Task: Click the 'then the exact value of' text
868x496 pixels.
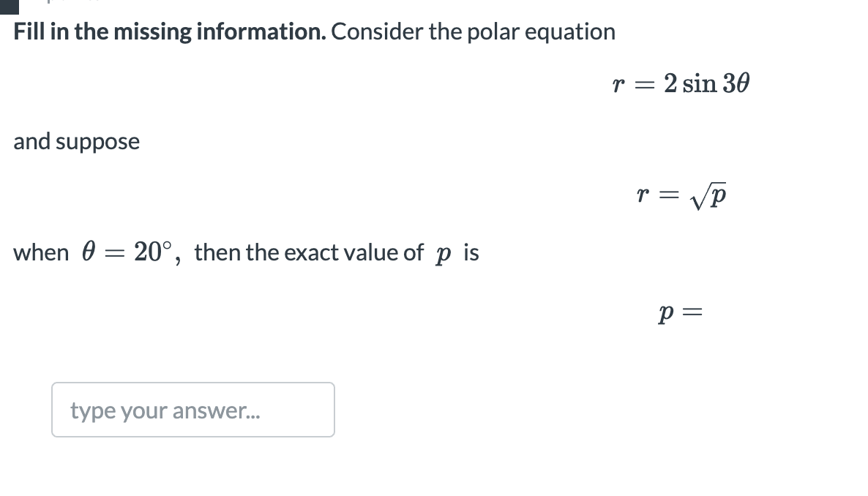Action: coord(309,252)
